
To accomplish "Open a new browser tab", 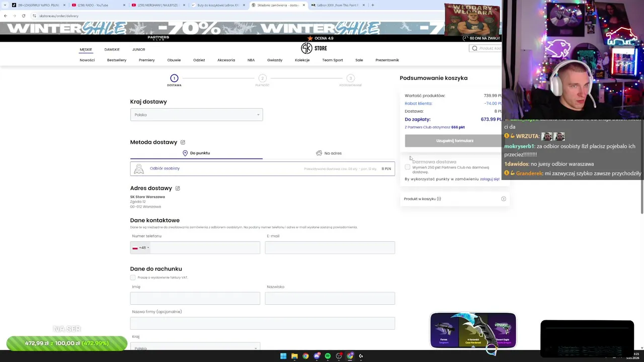I will pos(372,5).
